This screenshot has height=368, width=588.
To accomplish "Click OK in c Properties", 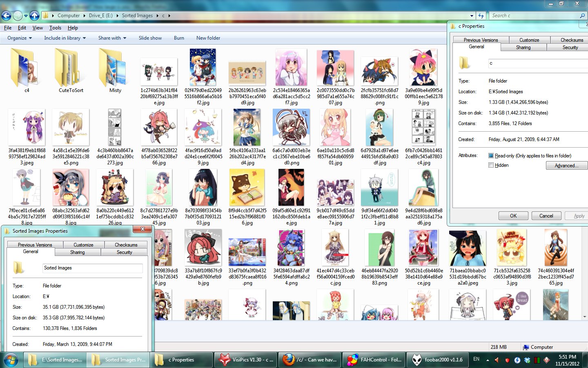I will [513, 216].
